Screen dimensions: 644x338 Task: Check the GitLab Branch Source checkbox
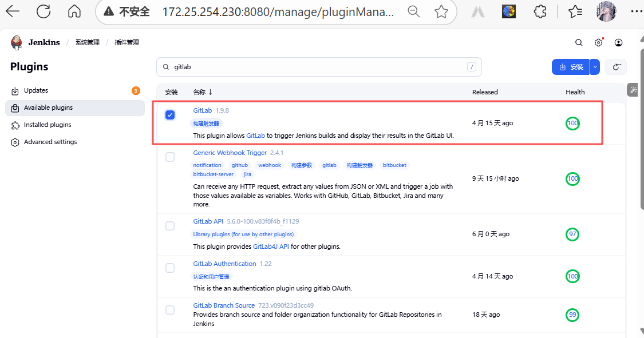tap(170, 310)
